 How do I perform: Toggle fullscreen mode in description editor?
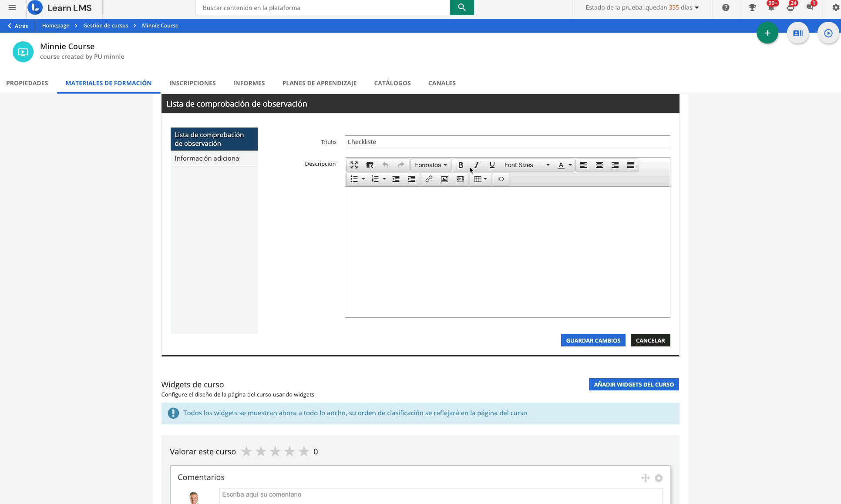354,165
